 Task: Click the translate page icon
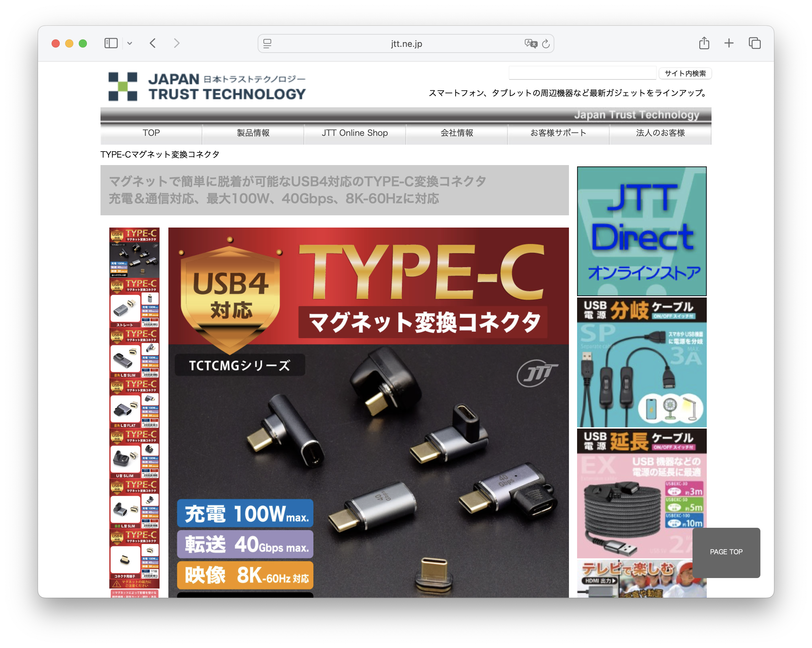[x=531, y=44]
